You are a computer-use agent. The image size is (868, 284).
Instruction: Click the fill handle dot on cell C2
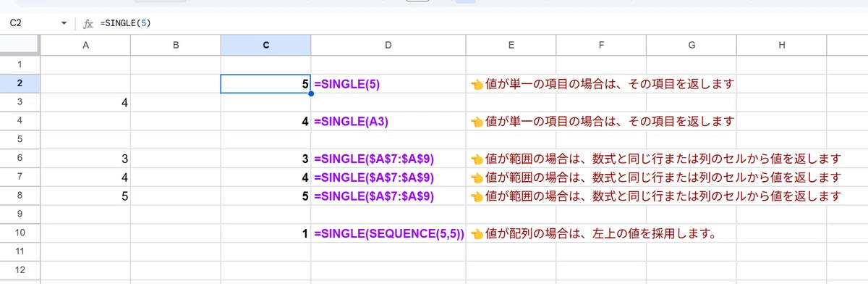pos(311,93)
